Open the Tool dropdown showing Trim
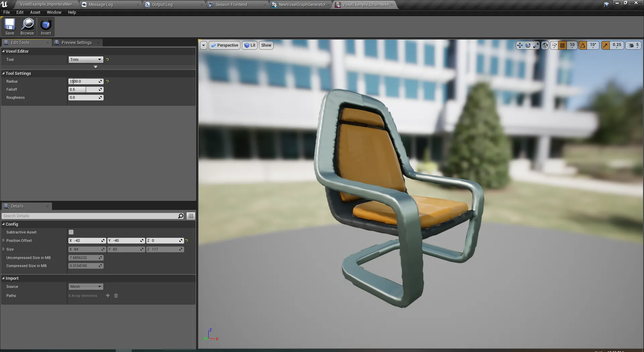The height and width of the screenshot is (352, 644). [86, 59]
